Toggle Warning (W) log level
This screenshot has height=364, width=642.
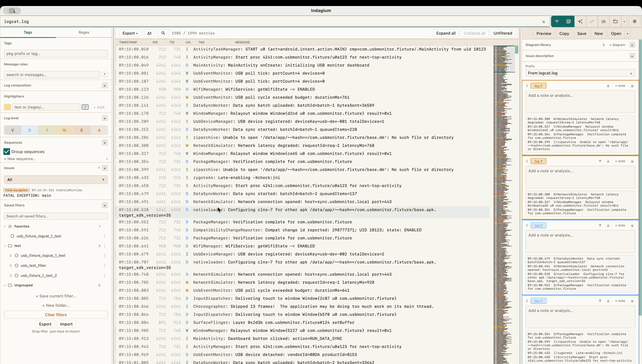64,130
